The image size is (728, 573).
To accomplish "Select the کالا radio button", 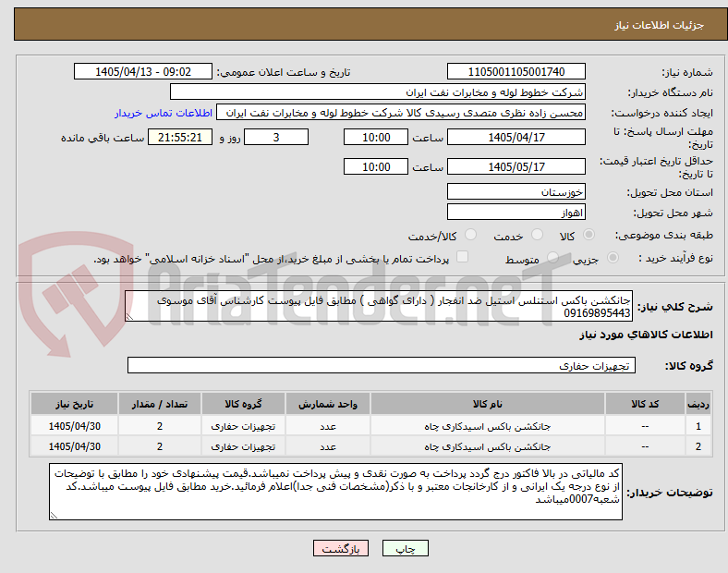I will pos(588,235).
